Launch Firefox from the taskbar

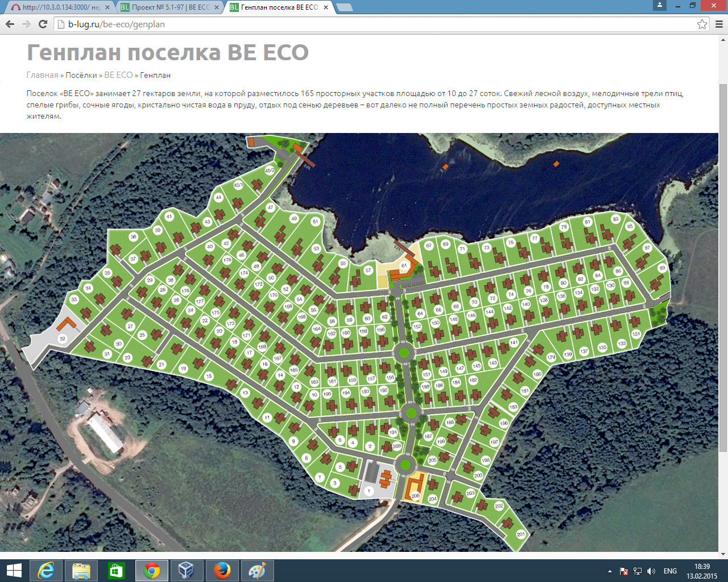tap(222, 571)
